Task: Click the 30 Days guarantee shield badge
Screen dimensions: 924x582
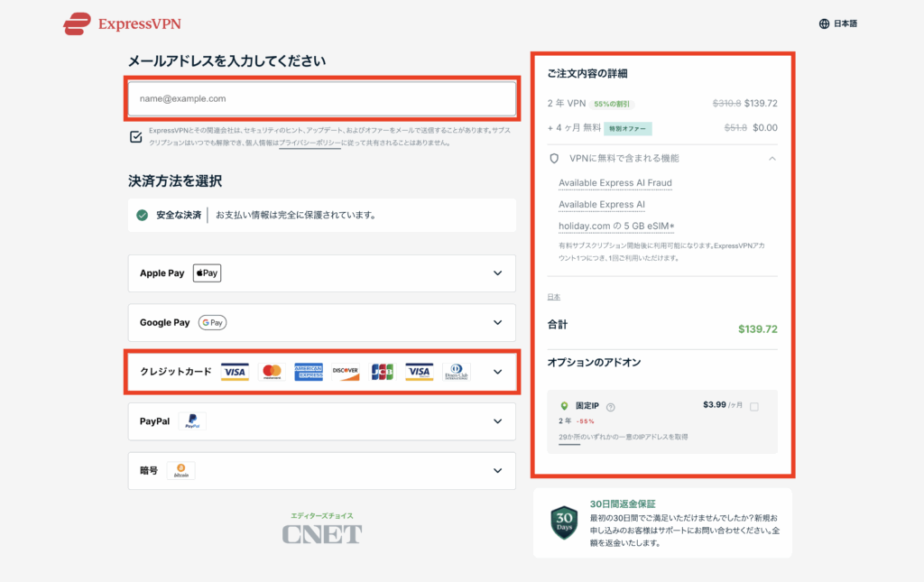Action: [564, 522]
